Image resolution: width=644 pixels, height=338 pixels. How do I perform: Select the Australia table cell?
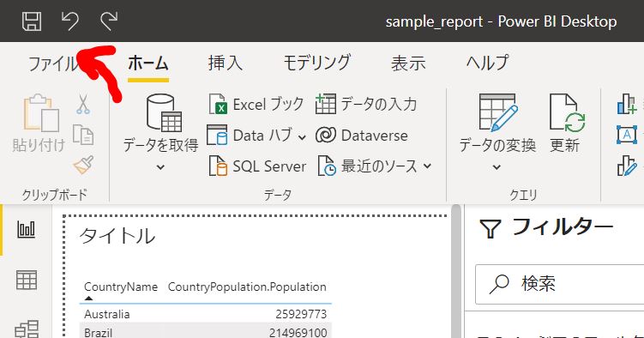[x=107, y=314]
